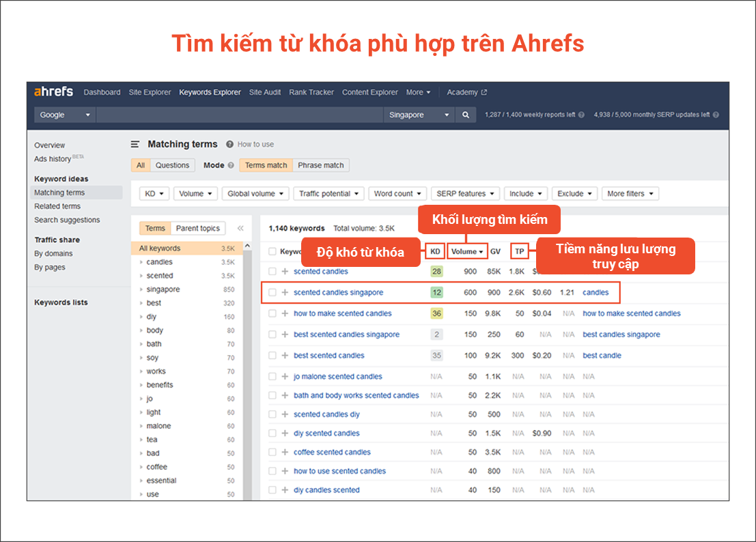The height and width of the screenshot is (542, 756).
Task: Click the Mode help question icon
Action: click(x=231, y=165)
